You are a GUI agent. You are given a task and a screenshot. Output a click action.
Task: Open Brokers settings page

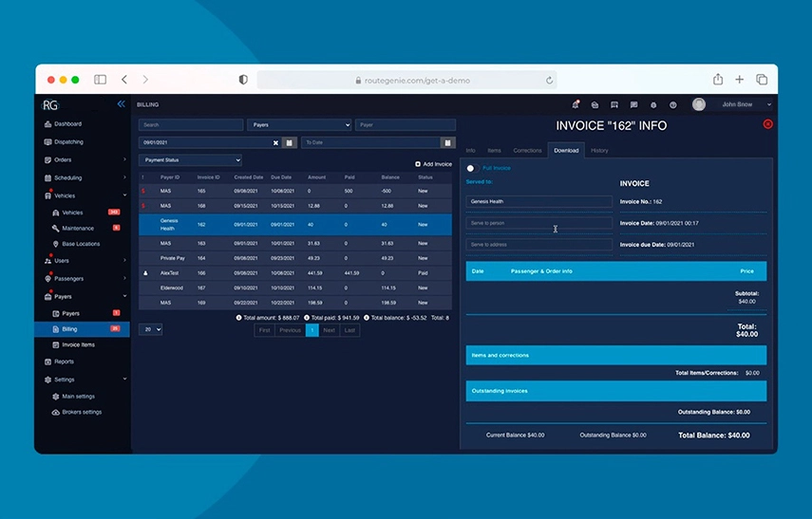(x=77, y=413)
